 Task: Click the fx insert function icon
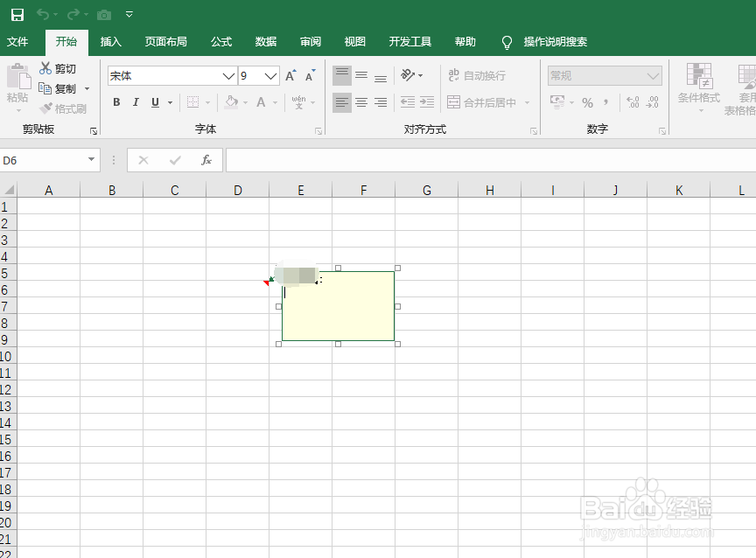coord(206,160)
